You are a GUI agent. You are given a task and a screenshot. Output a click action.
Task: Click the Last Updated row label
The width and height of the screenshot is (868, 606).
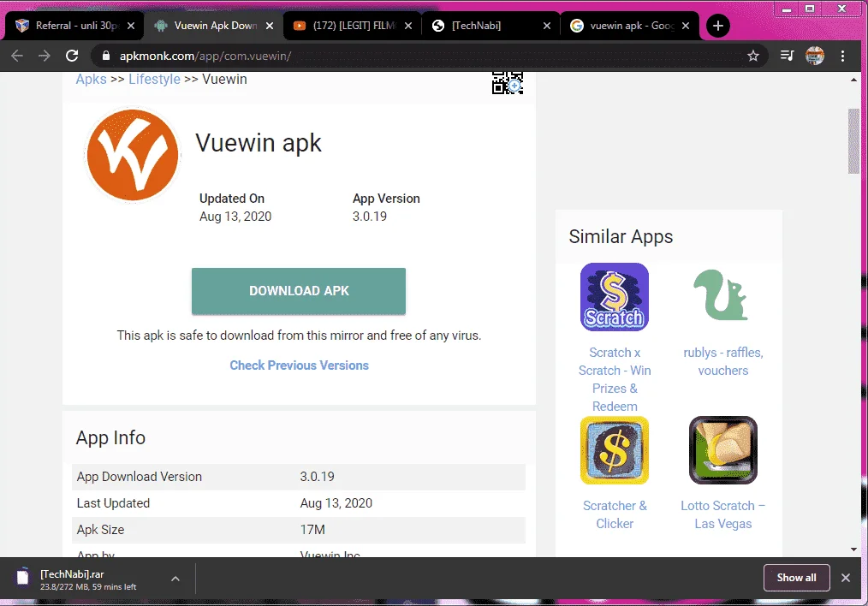coord(114,503)
